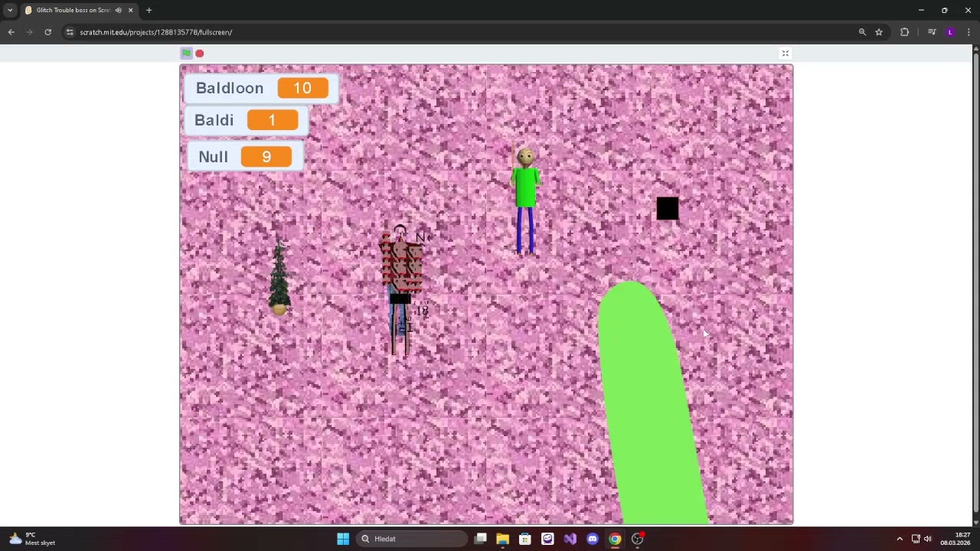Reload the page with refresh icon

[x=47, y=32]
